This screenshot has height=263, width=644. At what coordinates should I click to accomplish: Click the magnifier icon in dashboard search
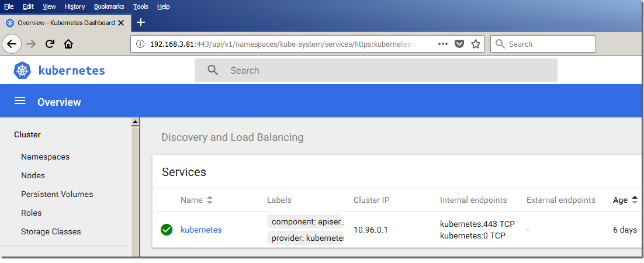213,70
